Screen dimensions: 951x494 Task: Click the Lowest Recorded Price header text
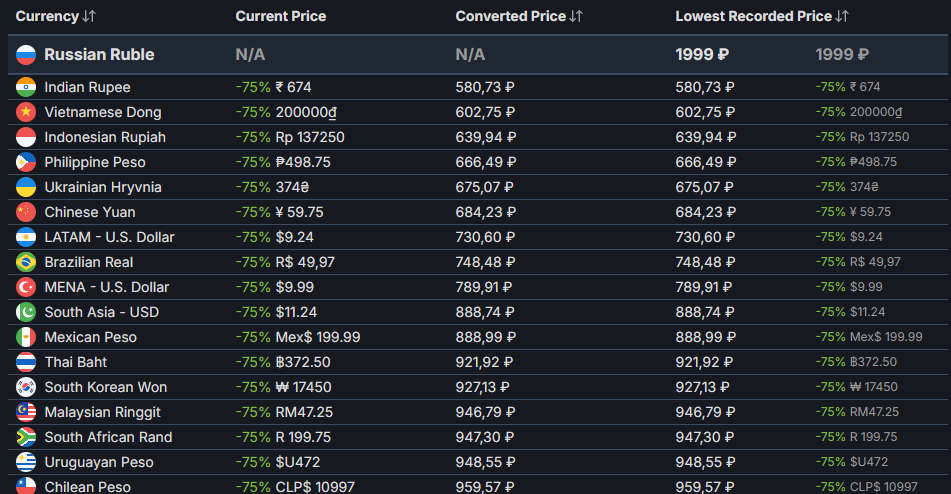tap(754, 16)
